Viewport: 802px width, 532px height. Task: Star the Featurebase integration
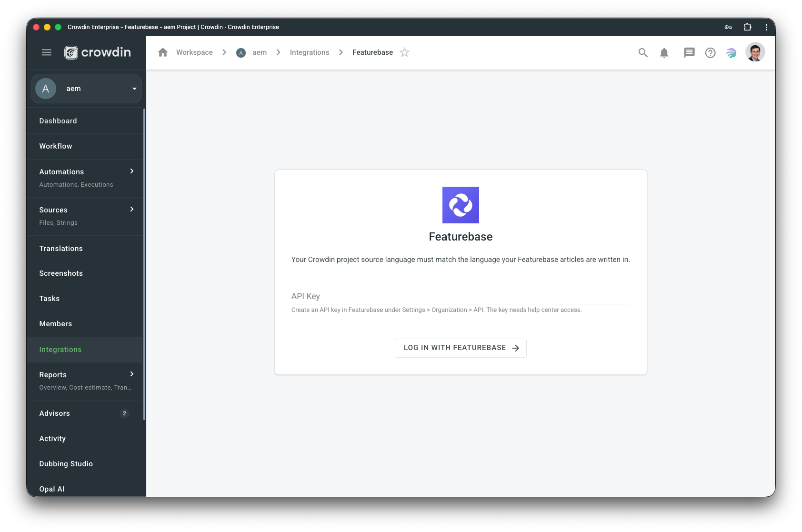pos(404,52)
